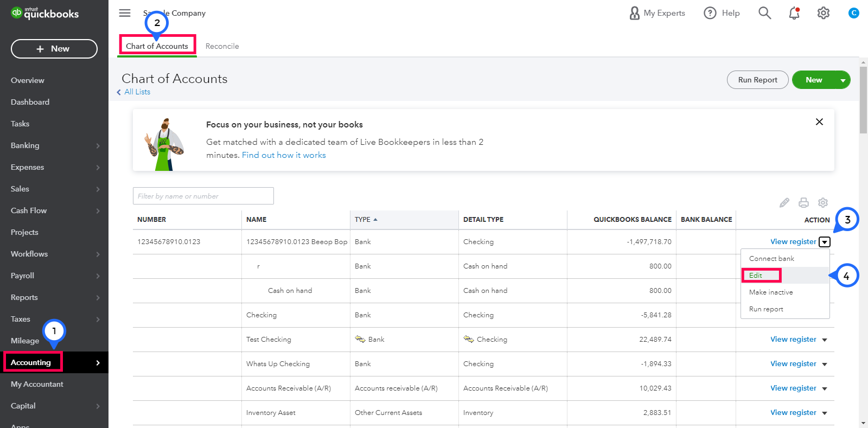Open the action dropdown for Inventory Asset
868x428 pixels.
pos(825,413)
